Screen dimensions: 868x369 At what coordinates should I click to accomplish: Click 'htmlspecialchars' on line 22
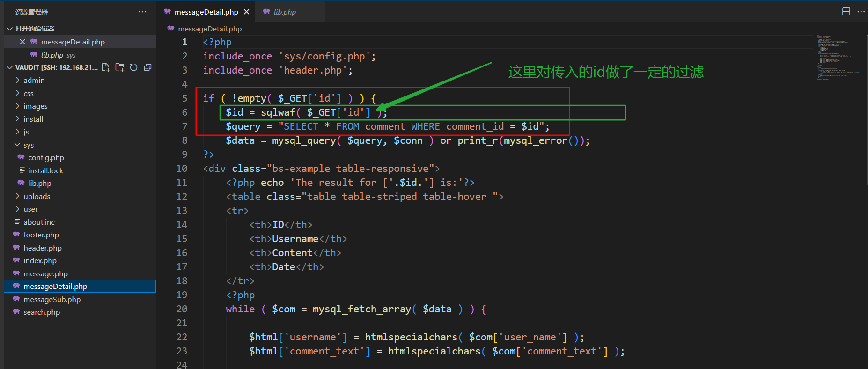point(411,337)
